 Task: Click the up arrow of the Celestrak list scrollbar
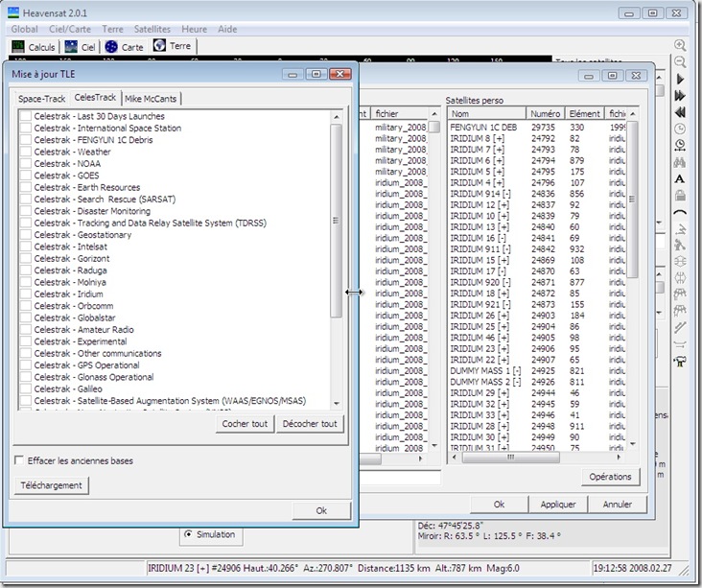[337, 117]
